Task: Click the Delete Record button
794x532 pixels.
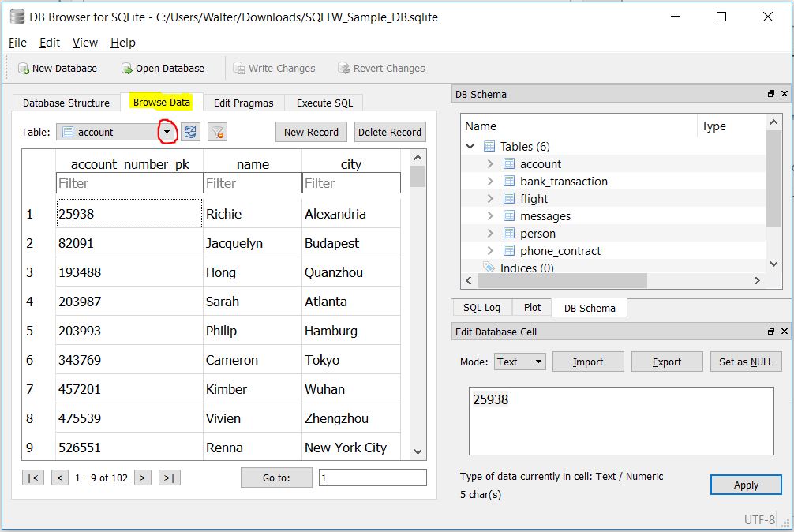Action: point(390,132)
